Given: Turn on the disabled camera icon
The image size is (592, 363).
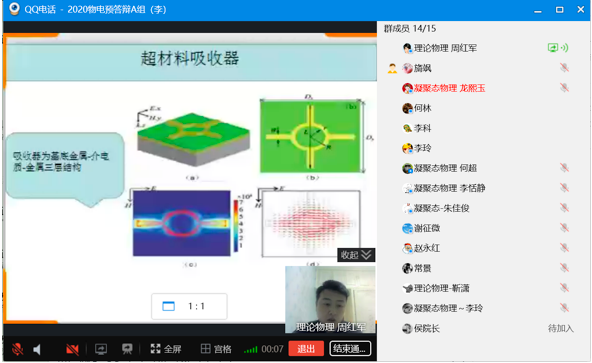Looking at the screenshot, I should tap(72, 349).
